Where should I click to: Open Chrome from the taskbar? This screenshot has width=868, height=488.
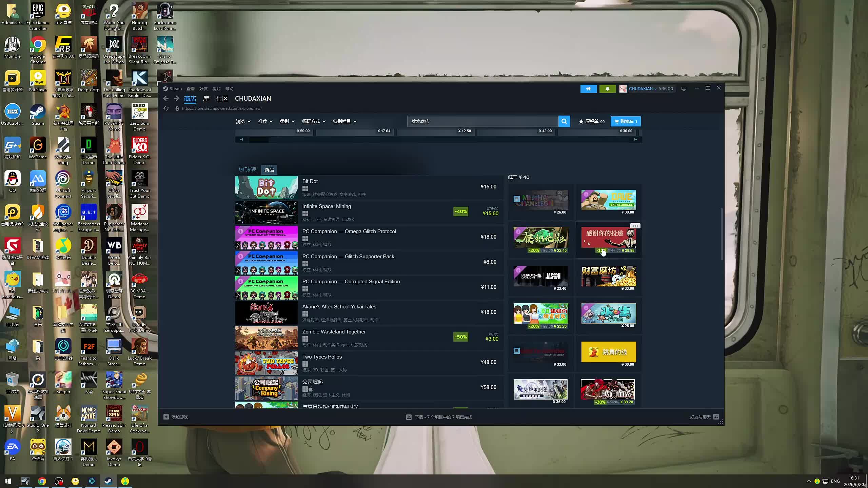pyautogui.click(x=42, y=481)
